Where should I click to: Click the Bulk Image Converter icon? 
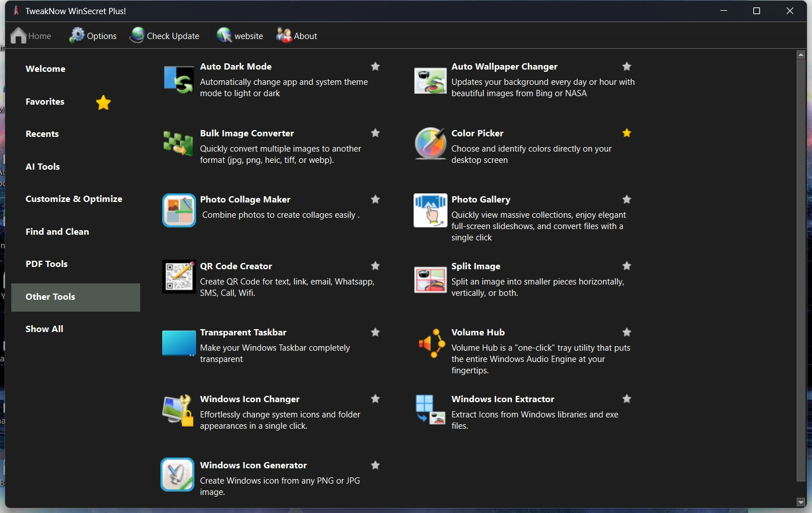click(179, 144)
